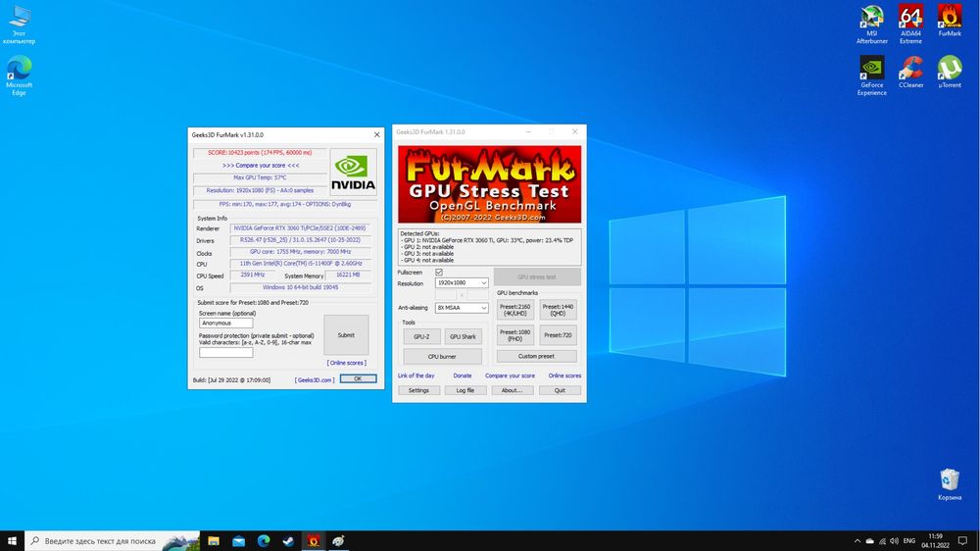980x551 pixels.
Task: Select the Recycle Bin (Корзина) icon
Action: [x=950, y=484]
